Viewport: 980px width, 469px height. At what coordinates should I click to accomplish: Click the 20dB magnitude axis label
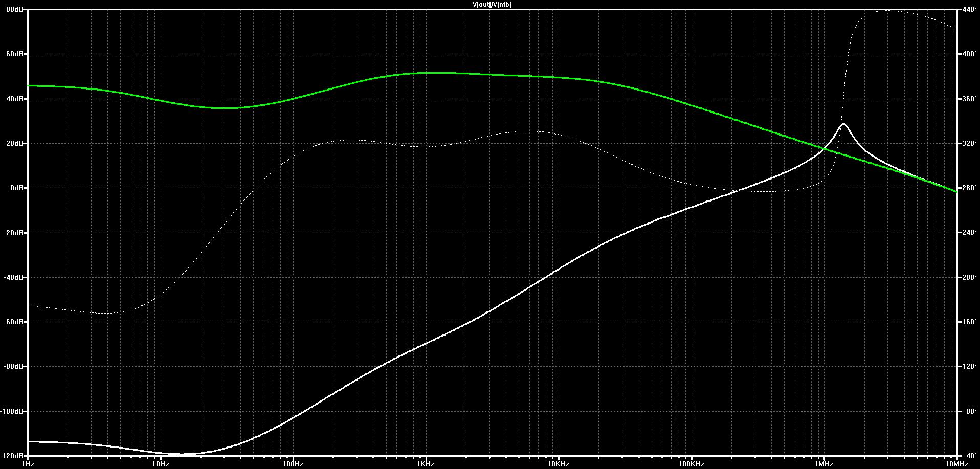15,144
